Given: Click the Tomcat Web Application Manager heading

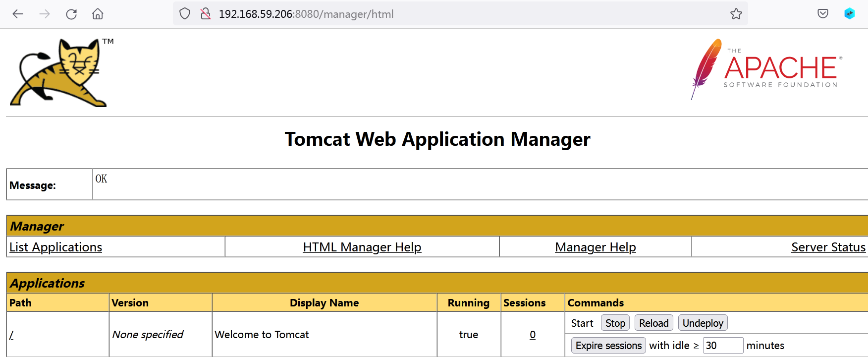Looking at the screenshot, I should pos(437,139).
